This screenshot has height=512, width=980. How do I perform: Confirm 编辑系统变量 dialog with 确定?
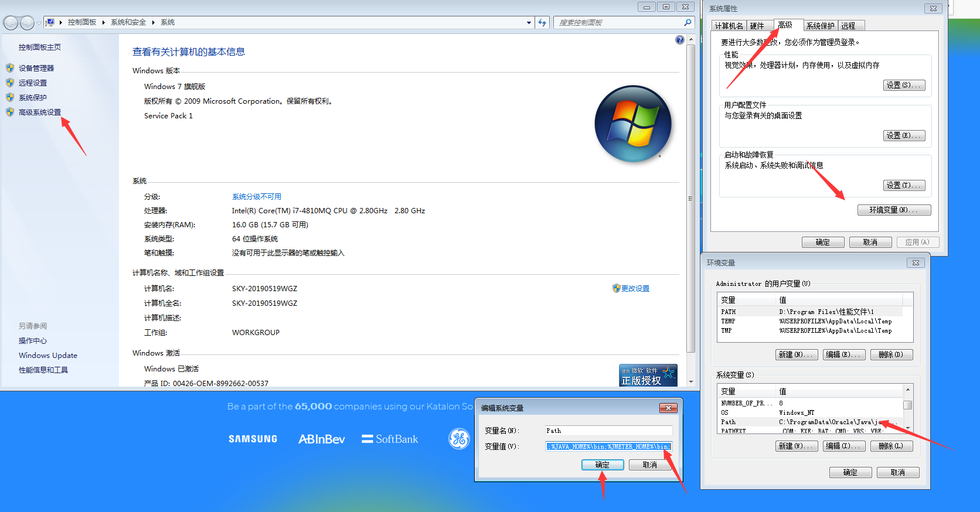[603, 465]
